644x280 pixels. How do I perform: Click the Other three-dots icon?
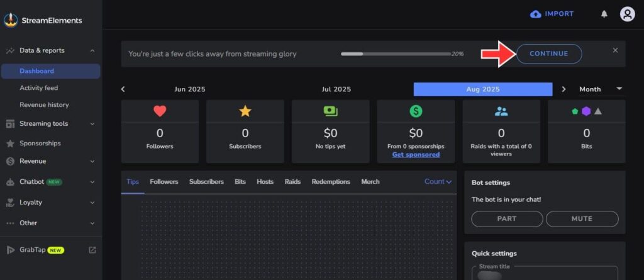tap(10, 223)
